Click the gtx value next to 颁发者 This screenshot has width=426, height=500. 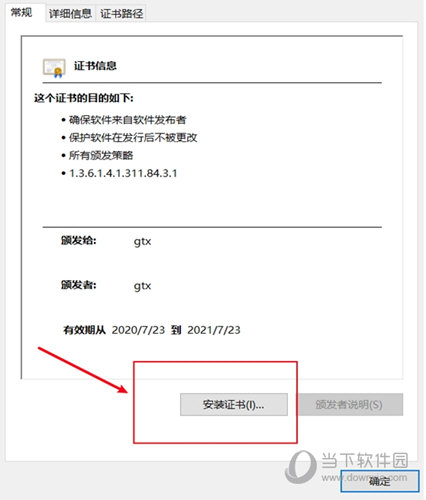(142, 286)
